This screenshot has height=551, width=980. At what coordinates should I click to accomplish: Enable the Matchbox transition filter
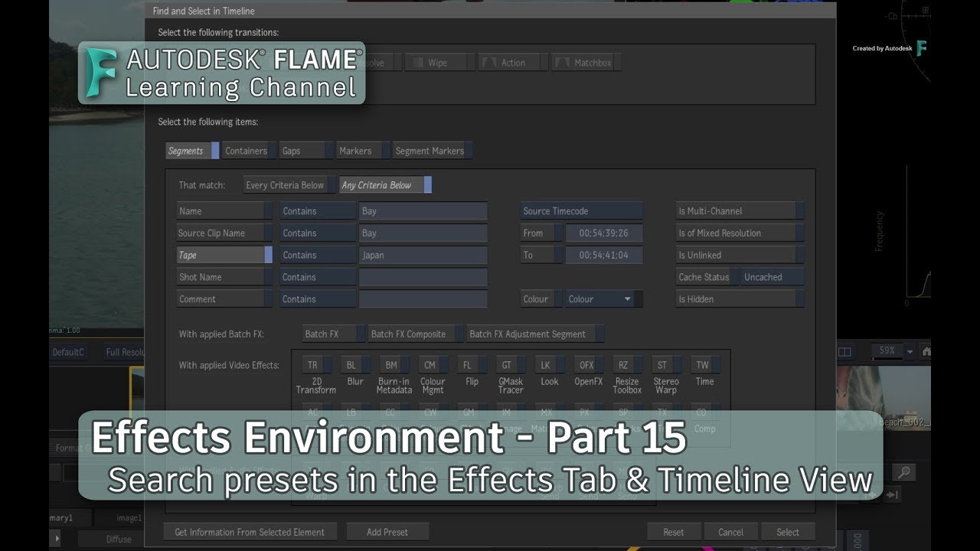[586, 63]
